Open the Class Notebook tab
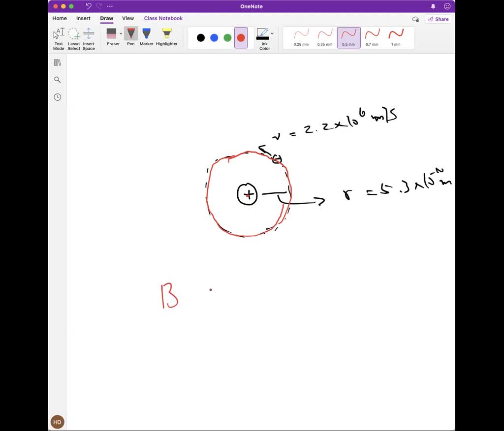504x431 pixels. [163, 18]
